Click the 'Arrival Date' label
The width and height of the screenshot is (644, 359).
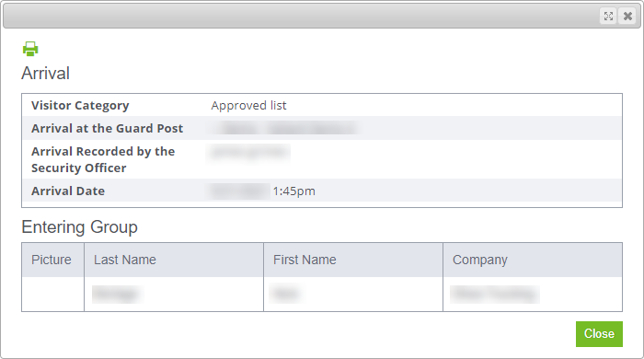[68, 191]
